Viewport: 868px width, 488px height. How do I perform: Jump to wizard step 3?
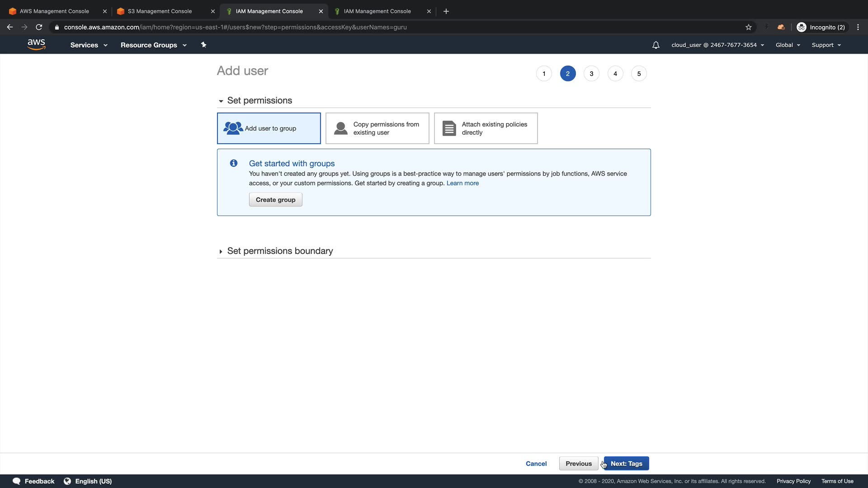591,74
